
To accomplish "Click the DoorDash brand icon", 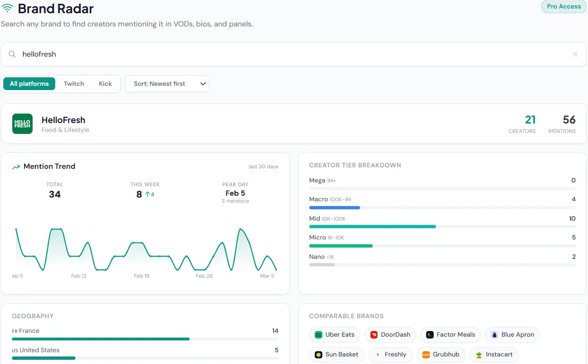I will (374, 334).
